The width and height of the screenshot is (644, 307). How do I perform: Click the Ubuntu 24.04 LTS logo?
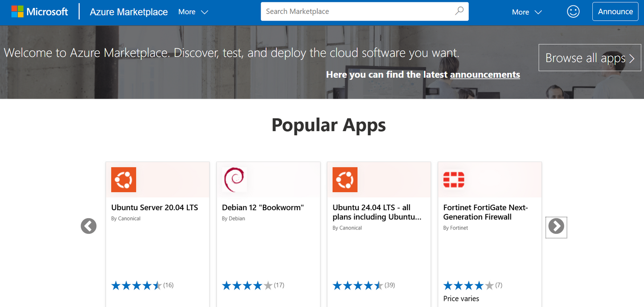[x=345, y=180]
